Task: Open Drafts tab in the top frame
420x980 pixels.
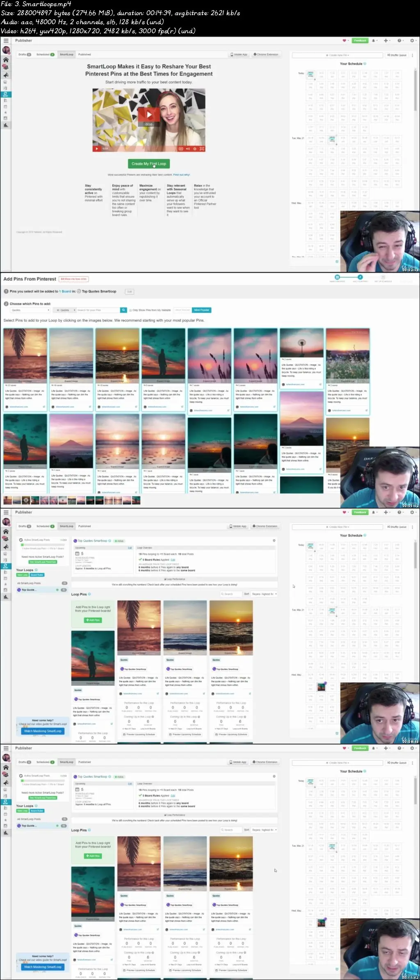Action: (x=25, y=55)
